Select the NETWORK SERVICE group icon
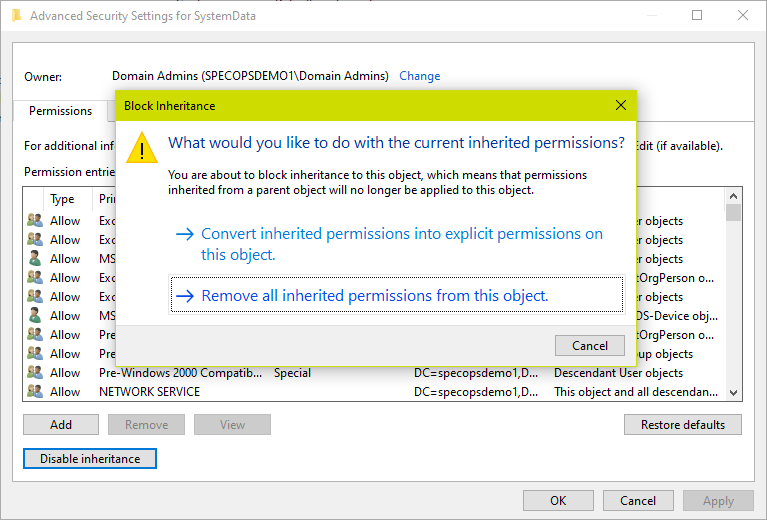Image resolution: width=767 pixels, height=520 pixels. [35, 391]
